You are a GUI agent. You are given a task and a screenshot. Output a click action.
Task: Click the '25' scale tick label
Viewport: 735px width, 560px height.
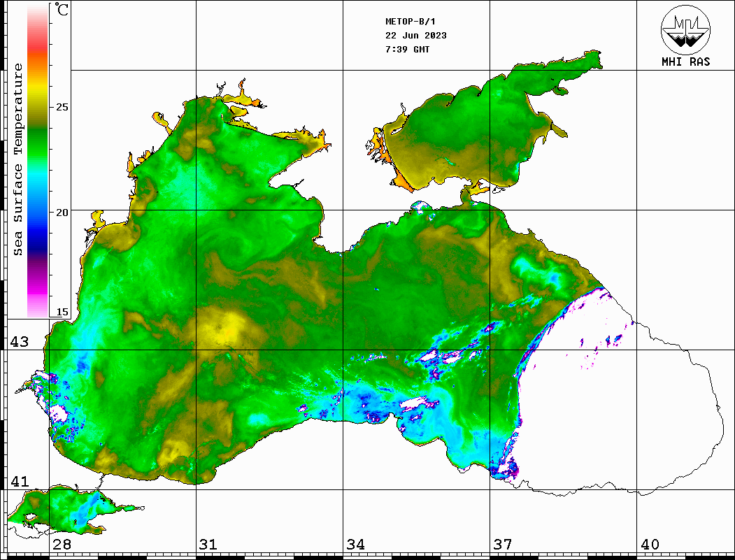[62, 107]
